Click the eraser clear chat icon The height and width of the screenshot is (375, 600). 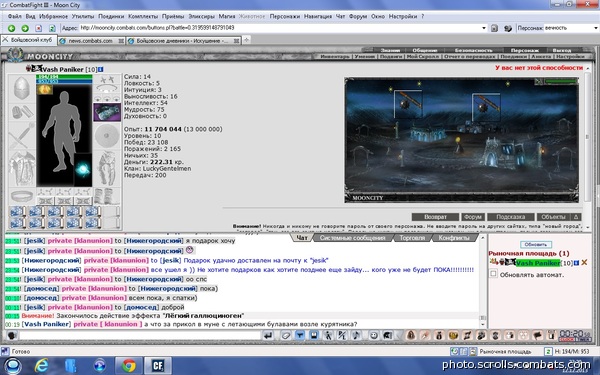[x=286, y=336]
